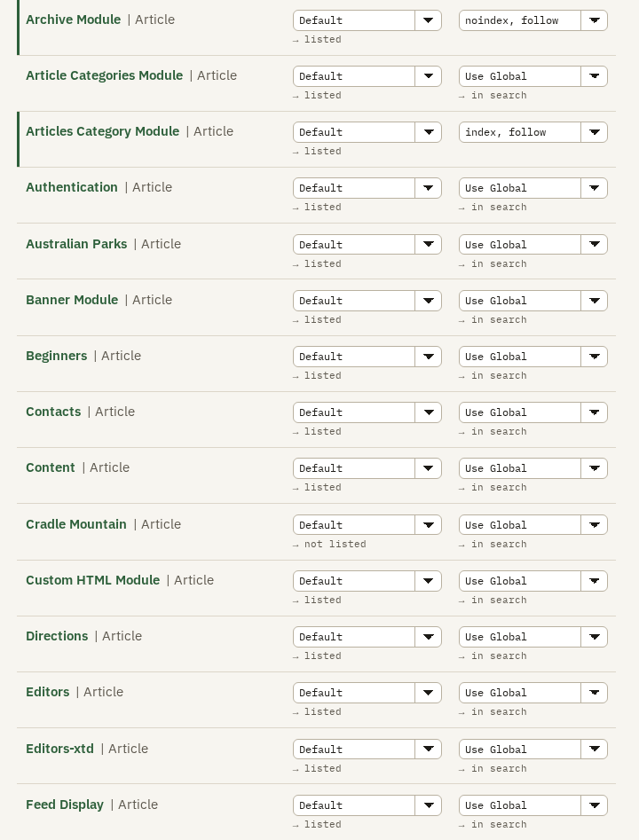Expand Custom HTML Module Use Global dropdown
639x840 pixels.
tap(532, 581)
